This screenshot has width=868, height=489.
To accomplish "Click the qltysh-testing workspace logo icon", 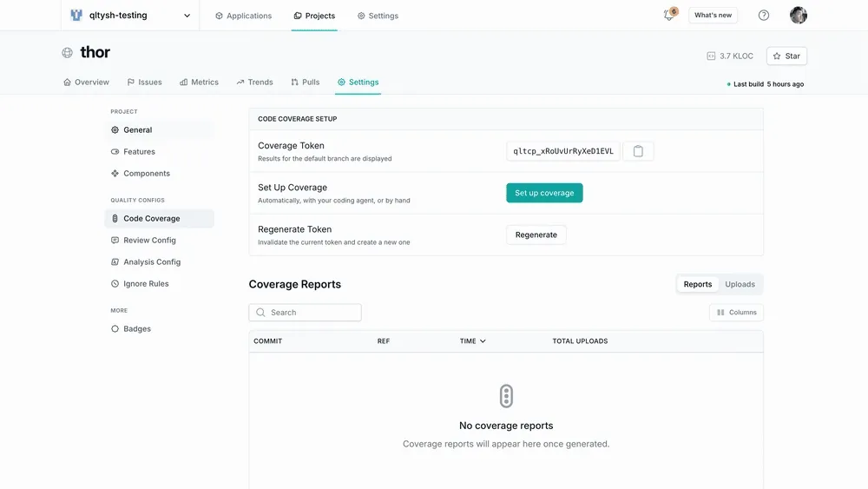I will [76, 16].
